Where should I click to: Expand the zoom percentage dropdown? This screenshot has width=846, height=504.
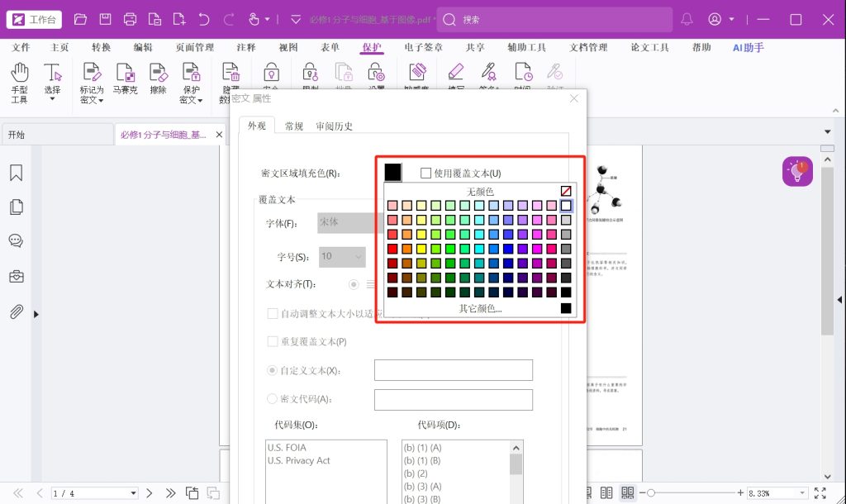point(803,493)
